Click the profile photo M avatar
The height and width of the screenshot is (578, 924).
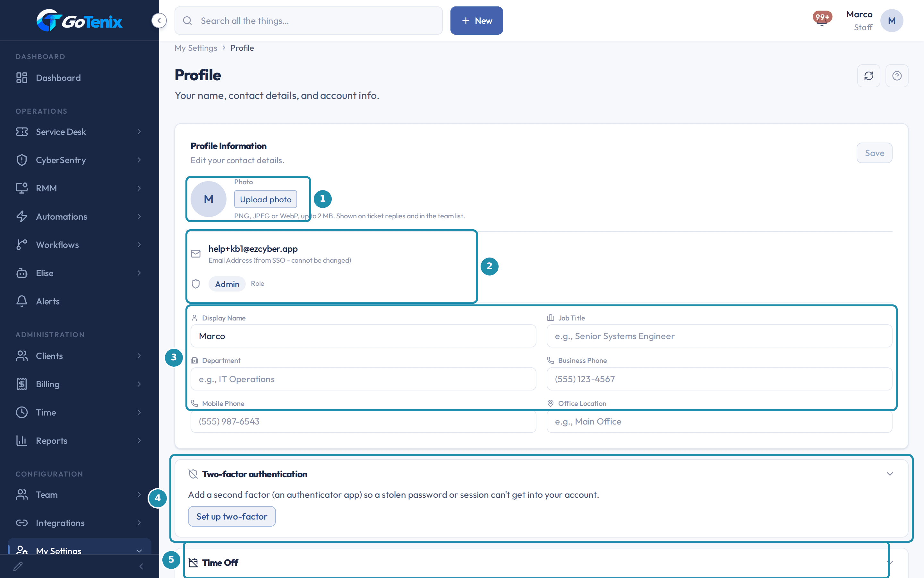click(x=209, y=199)
